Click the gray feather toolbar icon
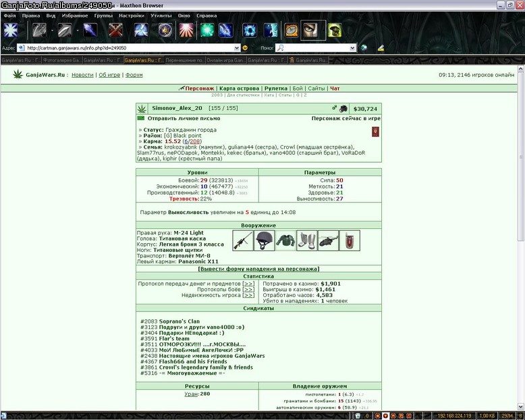The height and width of the screenshot is (420, 525). tap(65, 30)
